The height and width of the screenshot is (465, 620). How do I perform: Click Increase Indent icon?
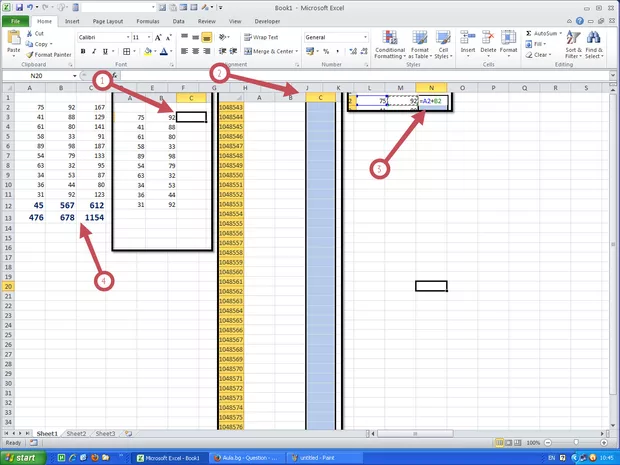click(234, 51)
